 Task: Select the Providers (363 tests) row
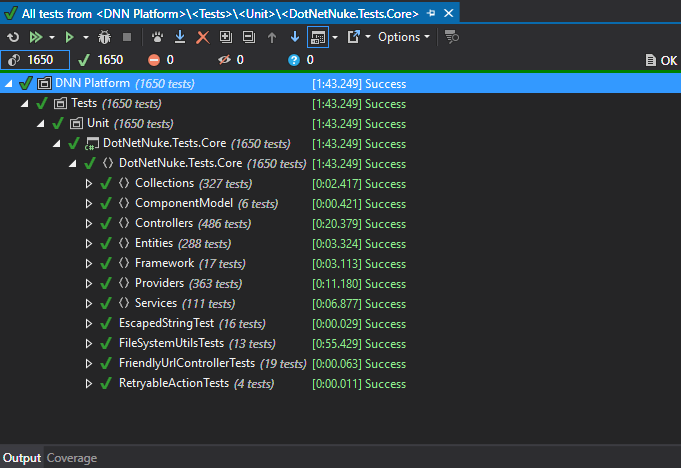(x=340, y=283)
